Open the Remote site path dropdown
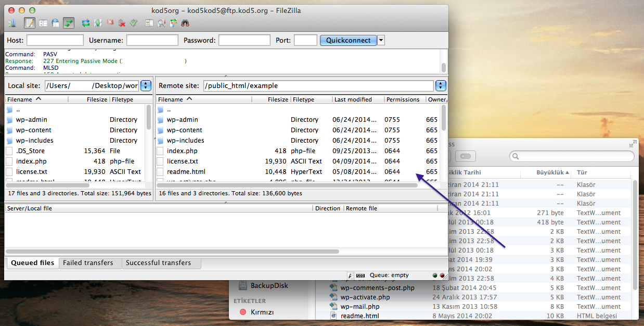The height and width of the screenshot is (326, 644). click(441, 85)
